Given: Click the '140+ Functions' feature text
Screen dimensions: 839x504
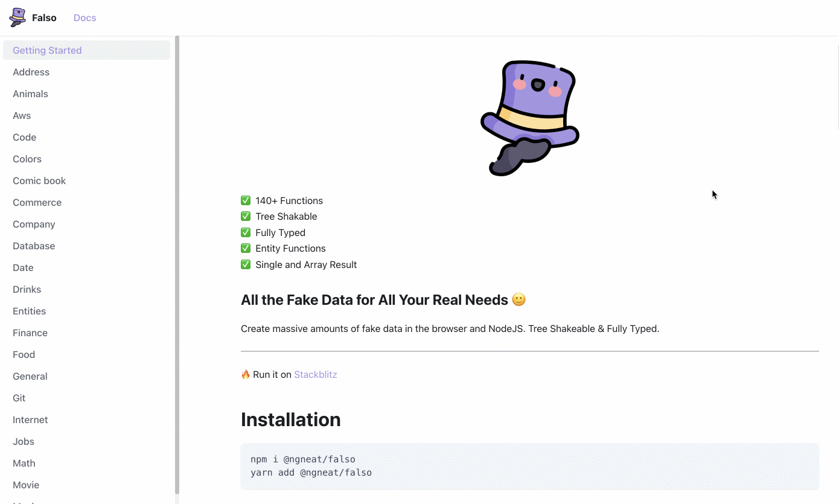Looking at the screenshot, I should pos(289,200).
